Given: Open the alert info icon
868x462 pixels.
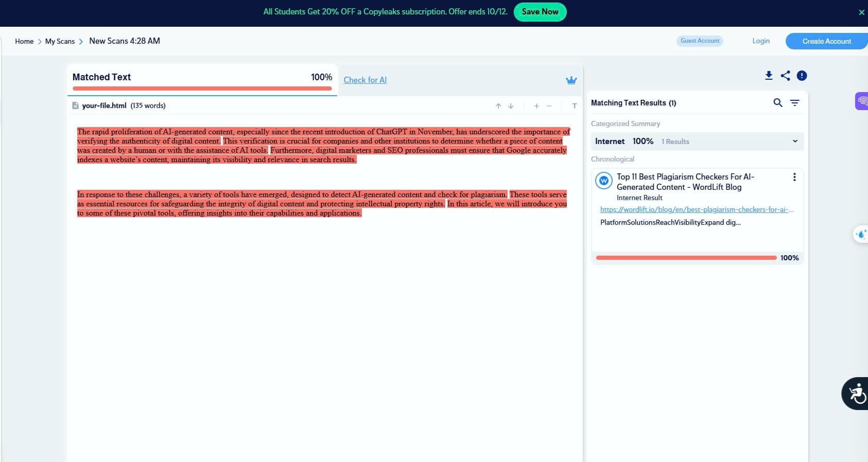Looking at the screenshot, I should coord(802,76).
